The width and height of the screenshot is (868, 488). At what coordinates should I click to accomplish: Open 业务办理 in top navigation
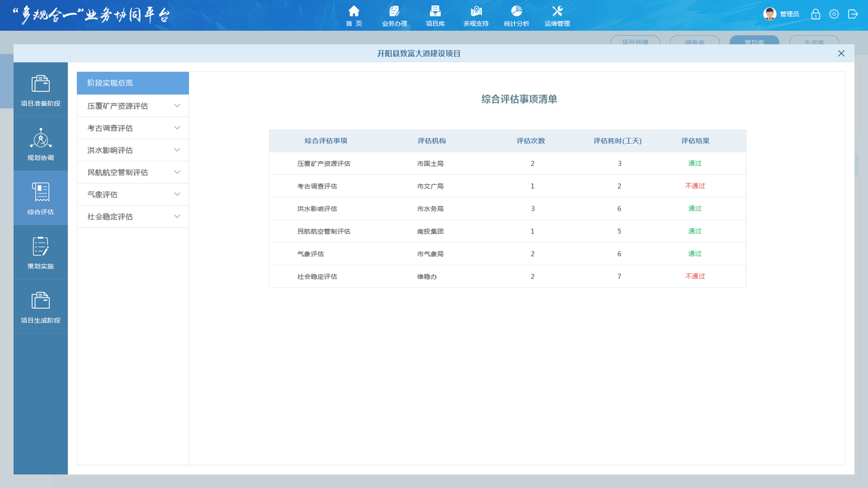[x=395, y=17]
